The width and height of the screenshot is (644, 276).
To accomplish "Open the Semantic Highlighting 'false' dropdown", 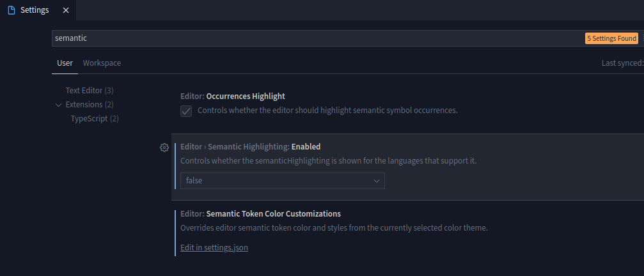I will tap(282, 181).
